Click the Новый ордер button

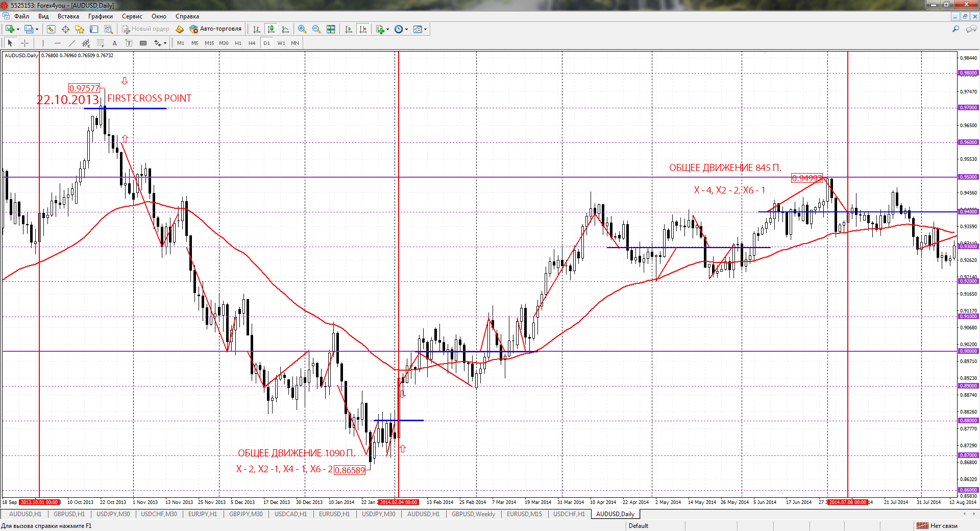tap(145, 29)
